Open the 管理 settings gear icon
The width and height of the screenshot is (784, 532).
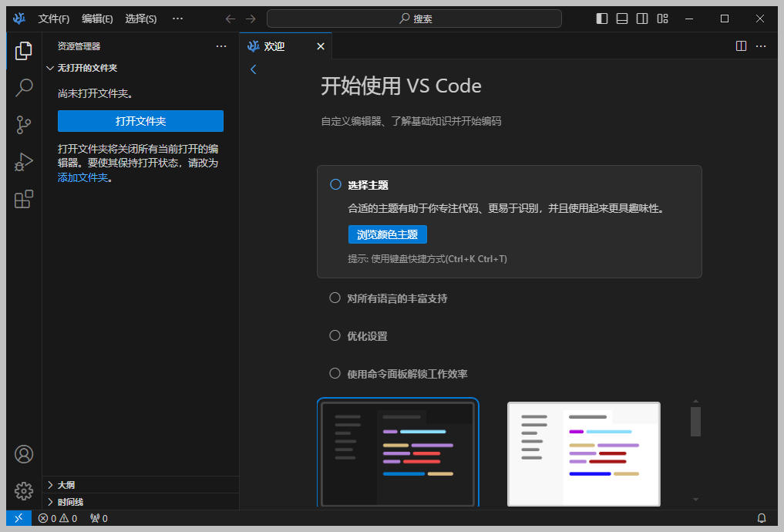tap(23, 491)
